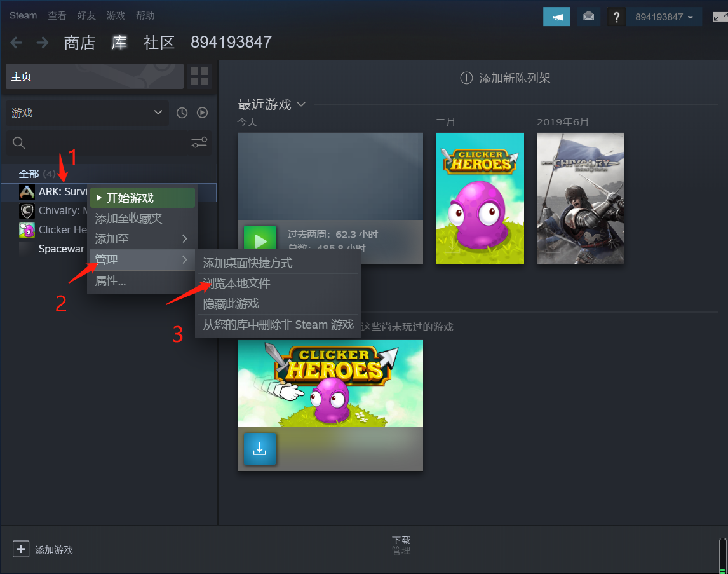This screenshot has width=728, height=574.
Task: Click the recent activity clock icon
Action: click(x=182, y=113)
